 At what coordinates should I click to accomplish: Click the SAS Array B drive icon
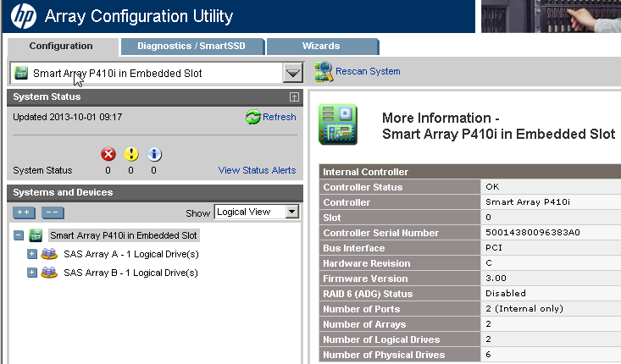pyautogui.click(x=49, y=273)
